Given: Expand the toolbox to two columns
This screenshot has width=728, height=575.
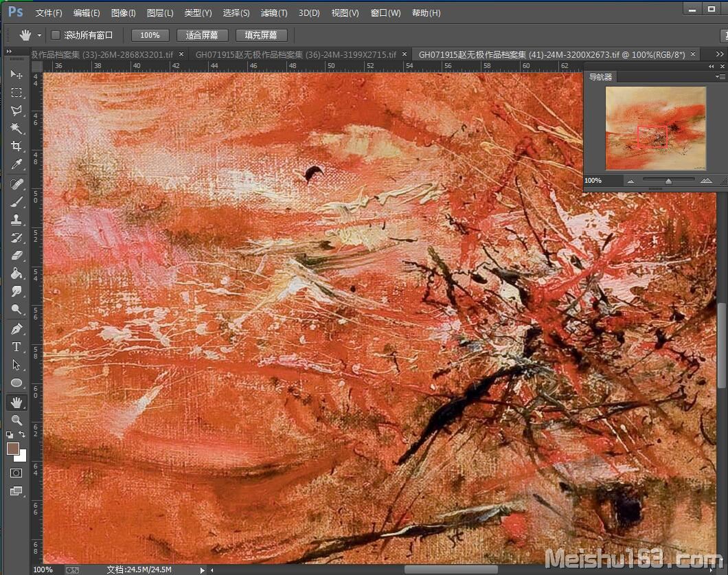Looking at the screenshot, I should (x=9, y=51).
